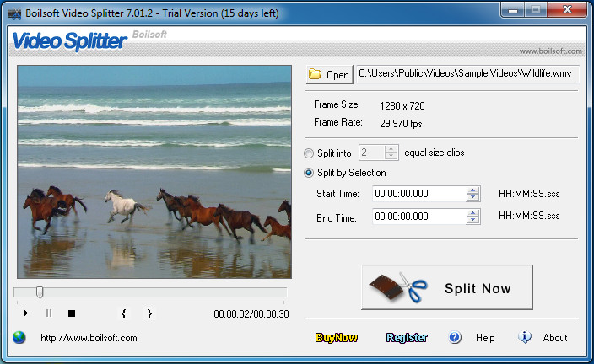Click inside the End Time input field
Screen dimensions: 594x364
tap(418, 217)
